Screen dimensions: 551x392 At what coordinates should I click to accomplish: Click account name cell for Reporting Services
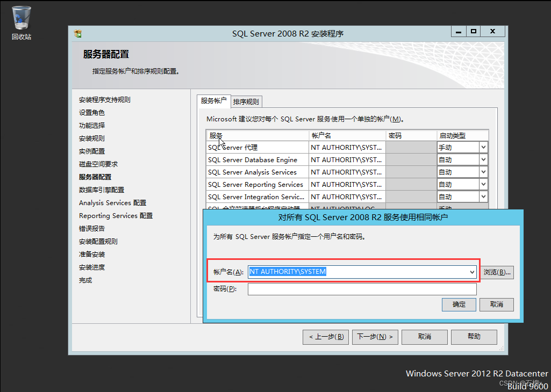tap(347, 184)
